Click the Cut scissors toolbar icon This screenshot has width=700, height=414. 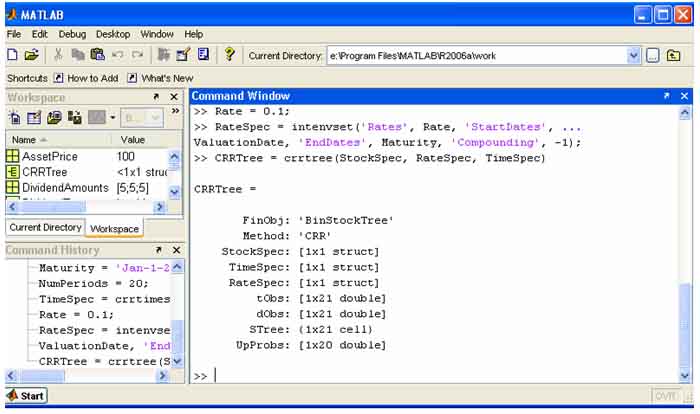pos(58,55)
